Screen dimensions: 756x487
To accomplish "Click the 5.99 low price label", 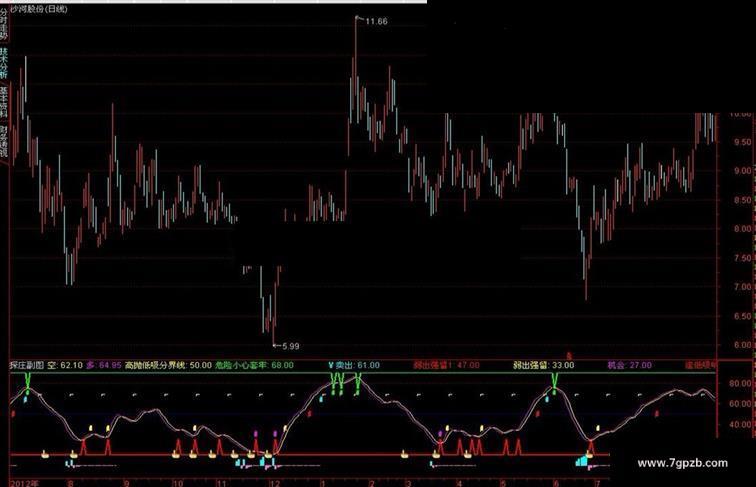I will click(x=290, y=346).
